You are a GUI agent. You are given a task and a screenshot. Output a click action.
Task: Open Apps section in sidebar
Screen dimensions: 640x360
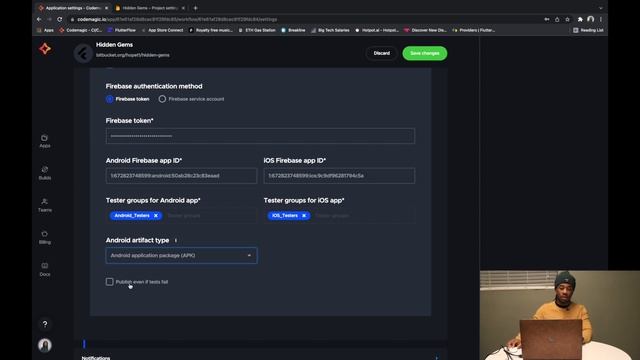pos(45,141)
